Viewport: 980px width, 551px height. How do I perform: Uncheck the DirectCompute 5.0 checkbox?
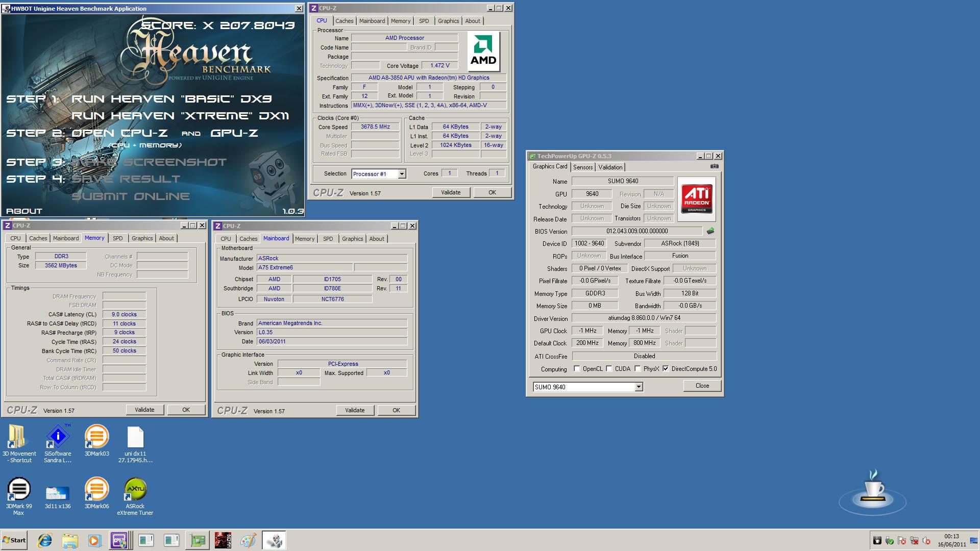666,369
